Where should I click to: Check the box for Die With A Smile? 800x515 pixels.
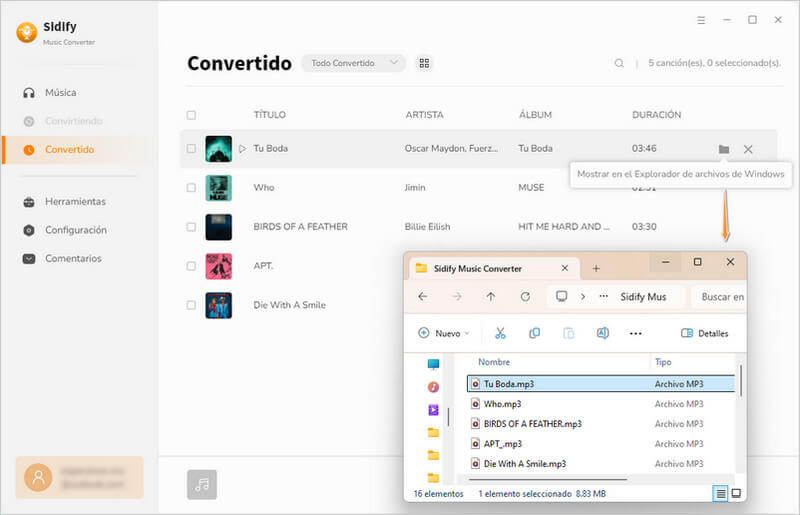point(191,305)
